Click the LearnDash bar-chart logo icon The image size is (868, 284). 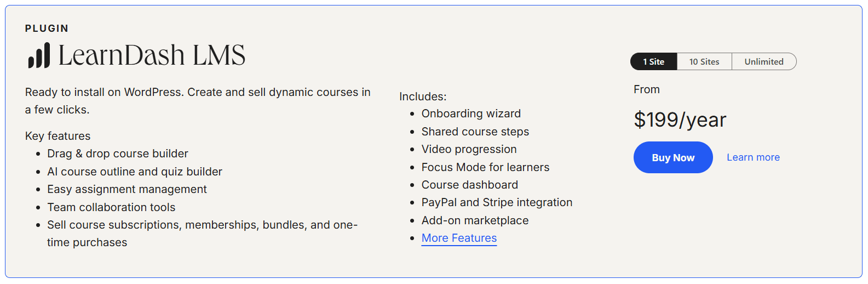39,56
